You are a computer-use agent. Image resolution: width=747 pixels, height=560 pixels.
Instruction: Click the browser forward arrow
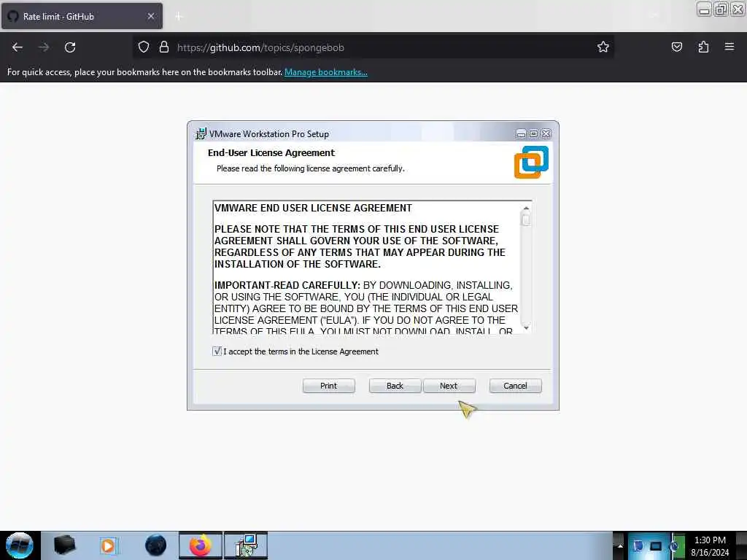(x=44, y=47)
